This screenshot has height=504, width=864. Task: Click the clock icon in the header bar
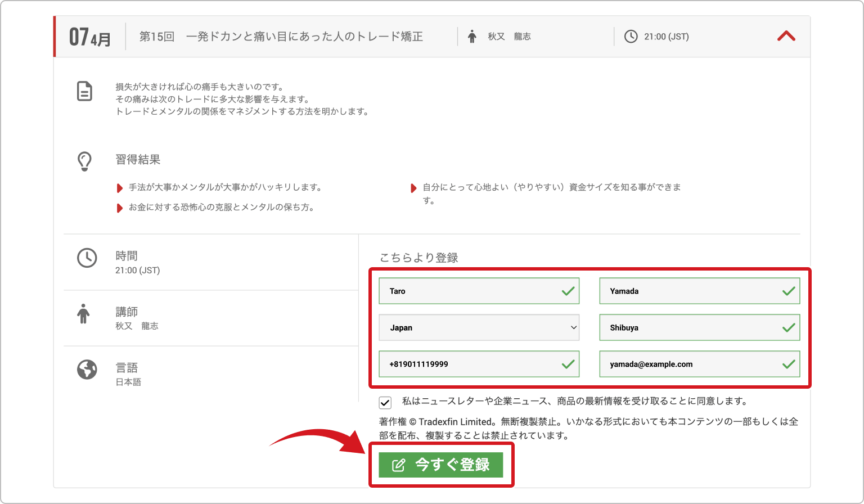point(630,36)
